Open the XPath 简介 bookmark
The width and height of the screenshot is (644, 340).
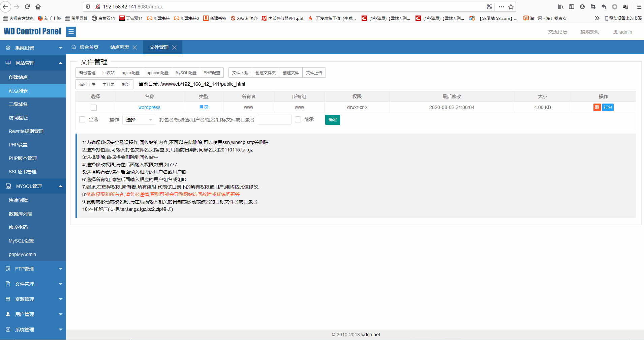[x=244, y=18]
